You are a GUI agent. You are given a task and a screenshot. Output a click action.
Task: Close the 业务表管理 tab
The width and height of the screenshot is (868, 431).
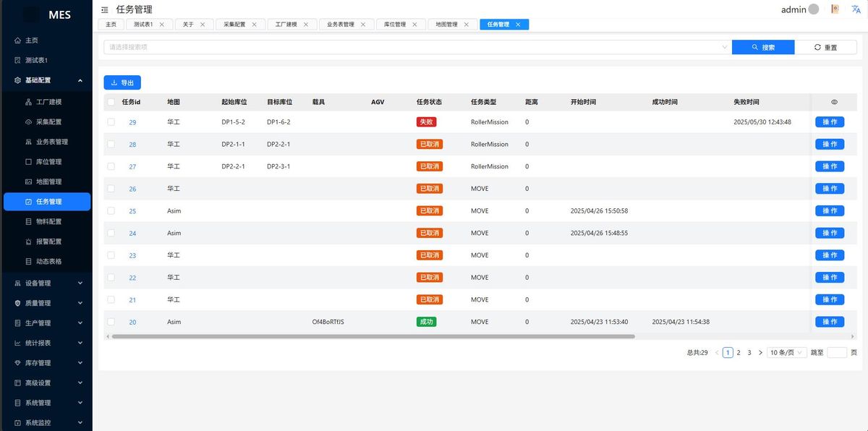coord(363,24)
